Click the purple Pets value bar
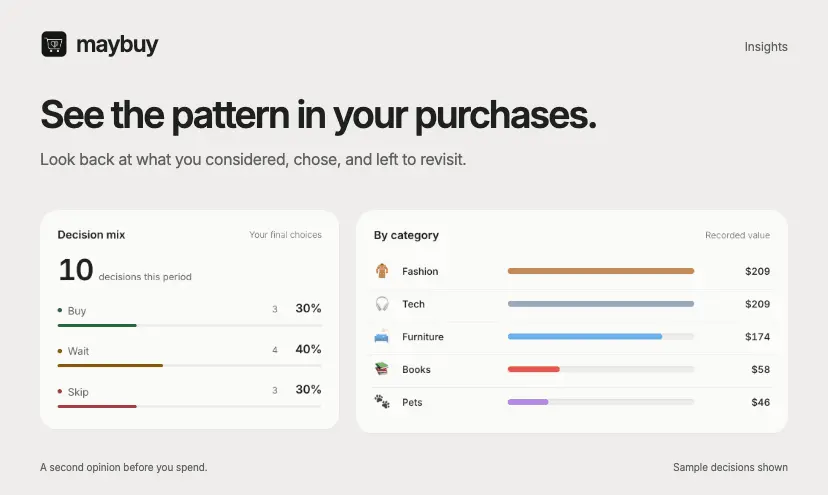Image resolution: width=828 pixels, height=495 pixels. tap(528, 402)
